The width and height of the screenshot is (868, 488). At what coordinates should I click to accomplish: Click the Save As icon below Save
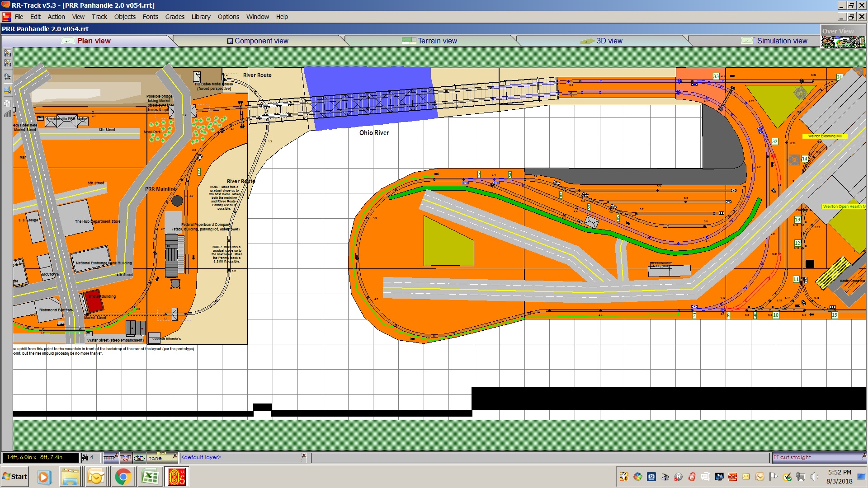[x=8, y=64]
